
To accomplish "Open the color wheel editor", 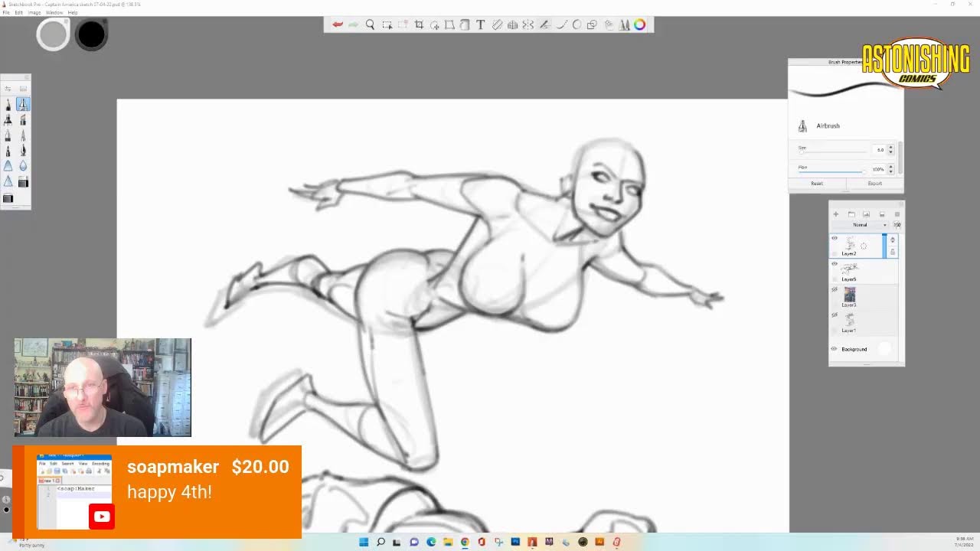I will tap(639, 24).
